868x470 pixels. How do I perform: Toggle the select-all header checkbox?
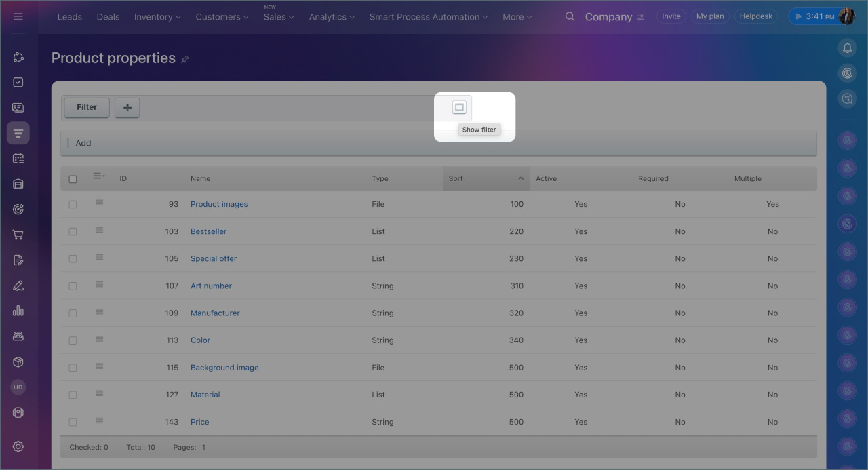pos(73,179)
